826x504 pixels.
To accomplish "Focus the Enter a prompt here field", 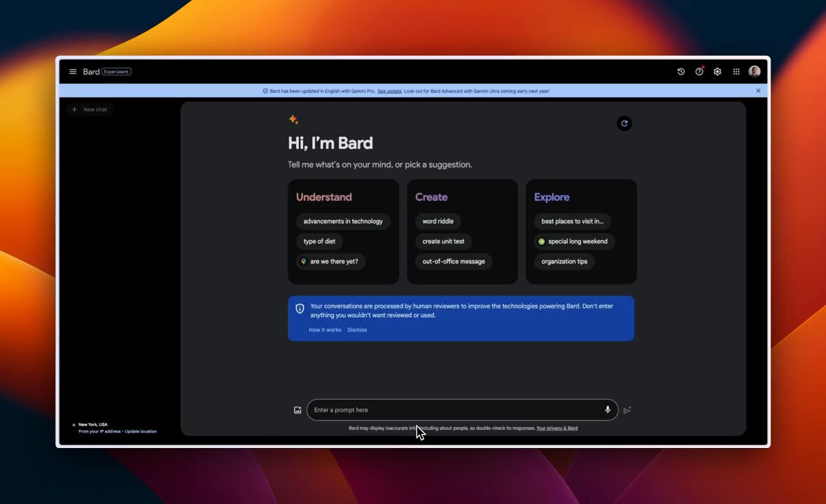I will point(462,409).
